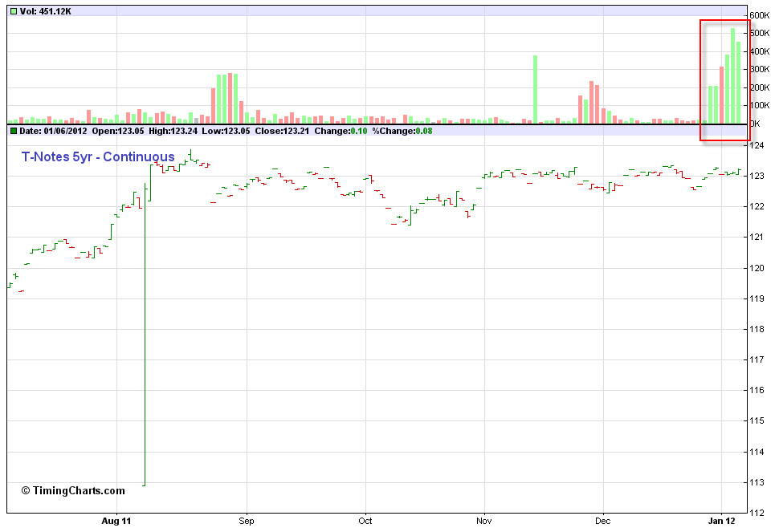Click the 112 price axis label
This screenshot has width=775, height=532.
click(x=756, y=514)
